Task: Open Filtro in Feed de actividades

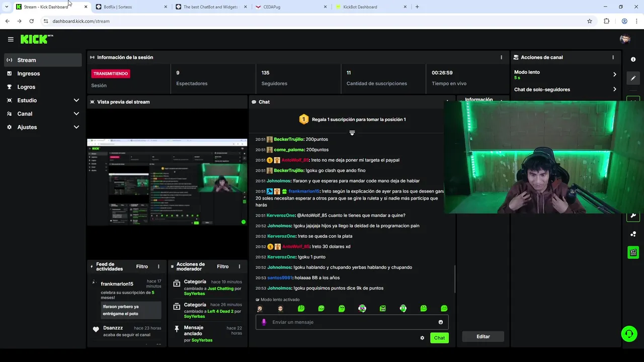Action: tap(142, 266)
